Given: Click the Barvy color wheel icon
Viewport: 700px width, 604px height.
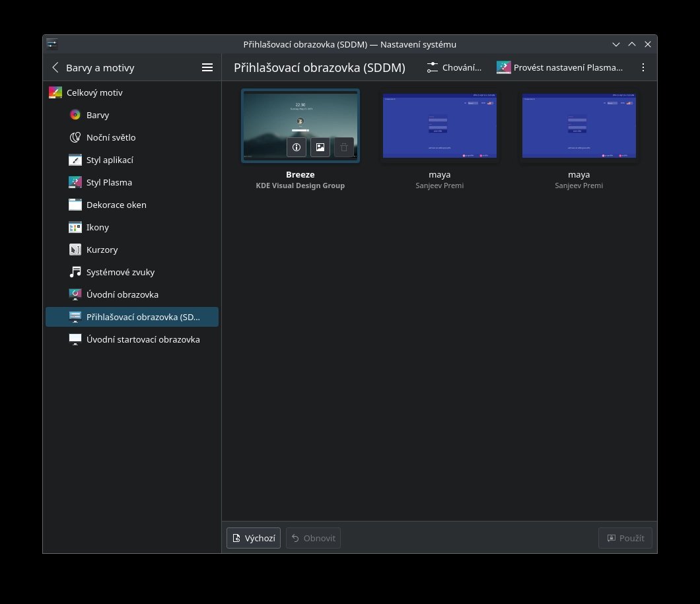Looking at the screenshot, I should click(x=75, y=115).
